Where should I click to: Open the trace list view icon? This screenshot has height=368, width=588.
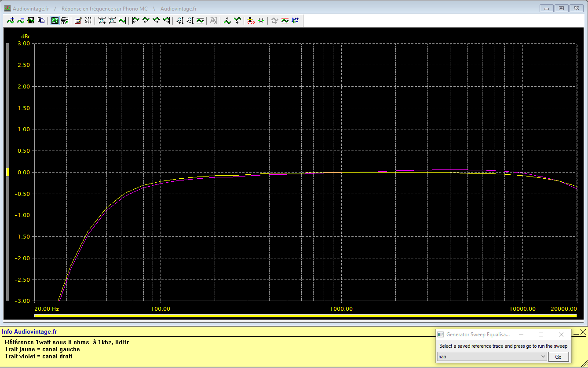point(65,20)
